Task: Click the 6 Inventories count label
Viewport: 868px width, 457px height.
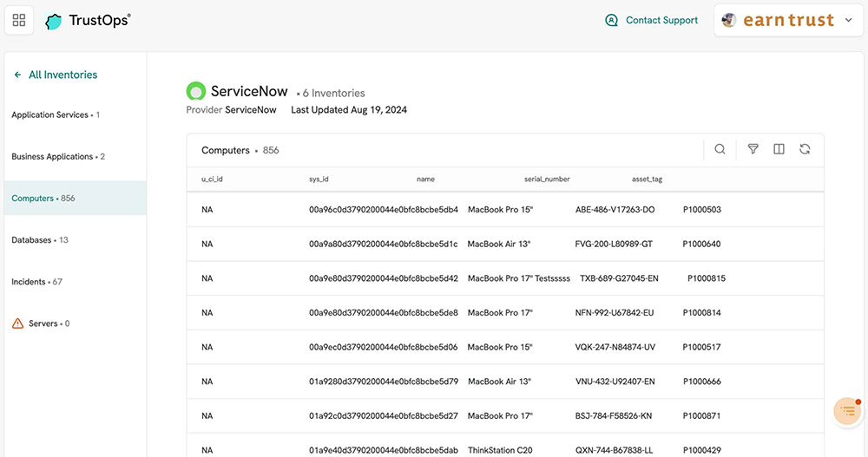Action: 333,93
